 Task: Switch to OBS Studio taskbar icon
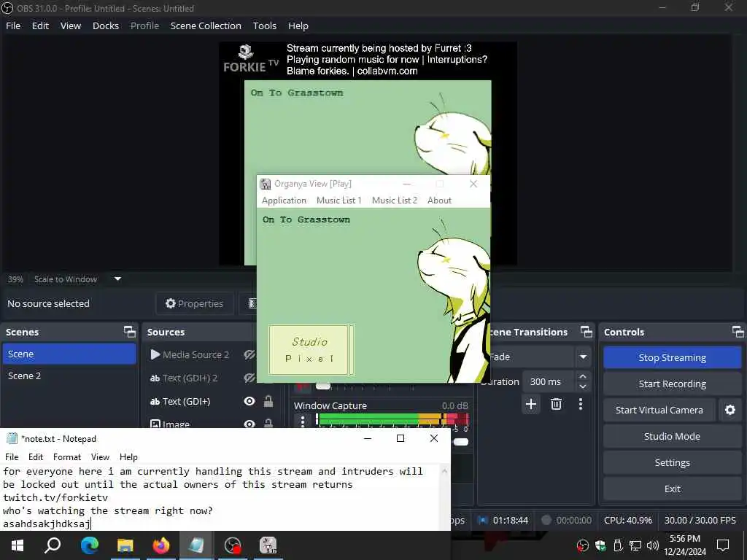pos(233,545)
